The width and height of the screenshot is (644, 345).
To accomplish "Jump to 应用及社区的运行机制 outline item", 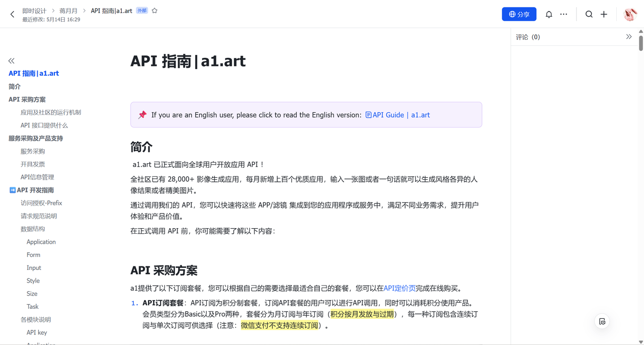I will (51, 112).
